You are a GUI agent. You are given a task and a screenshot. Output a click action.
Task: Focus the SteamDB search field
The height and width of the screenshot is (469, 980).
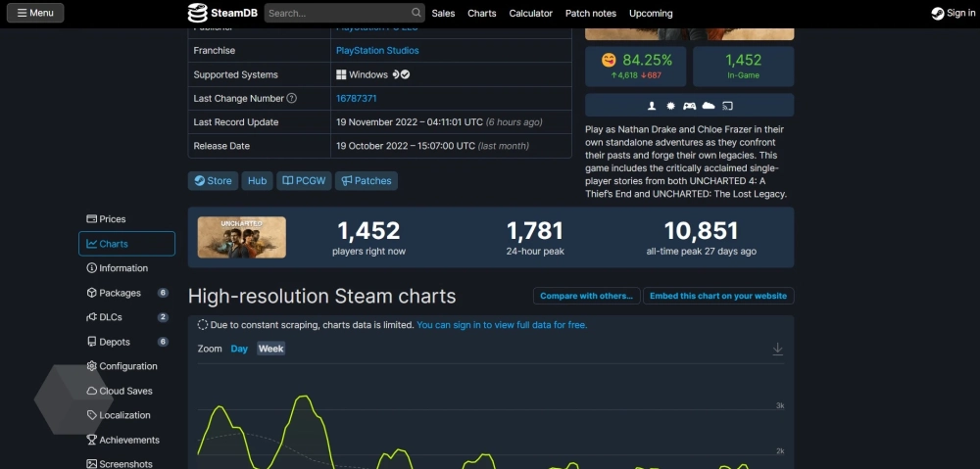[x=336, y=14]
